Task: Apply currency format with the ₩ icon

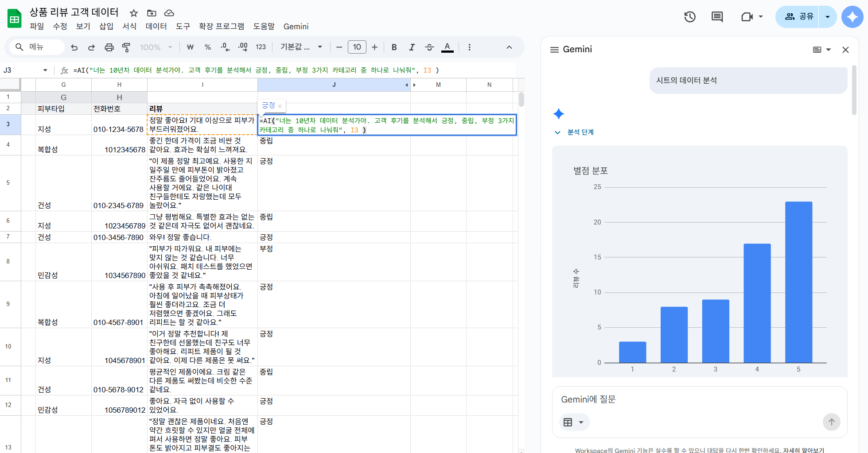Action: click(x=190, y=47)
